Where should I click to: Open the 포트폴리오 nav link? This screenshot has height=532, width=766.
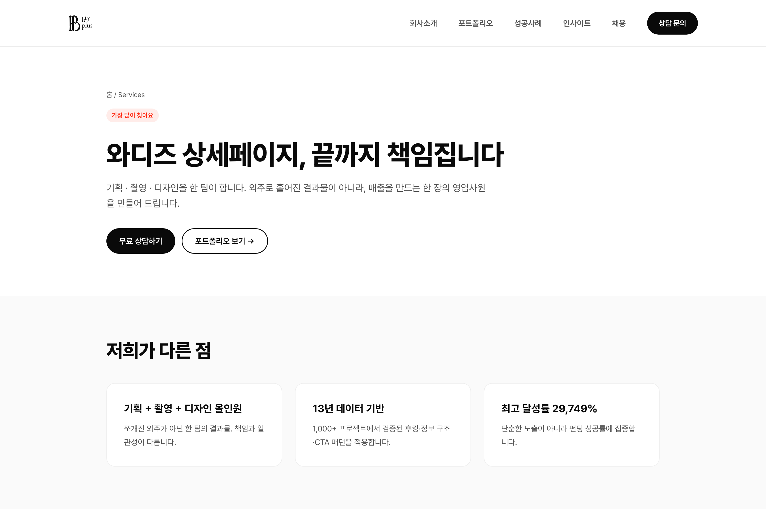[x=475, y=23]
